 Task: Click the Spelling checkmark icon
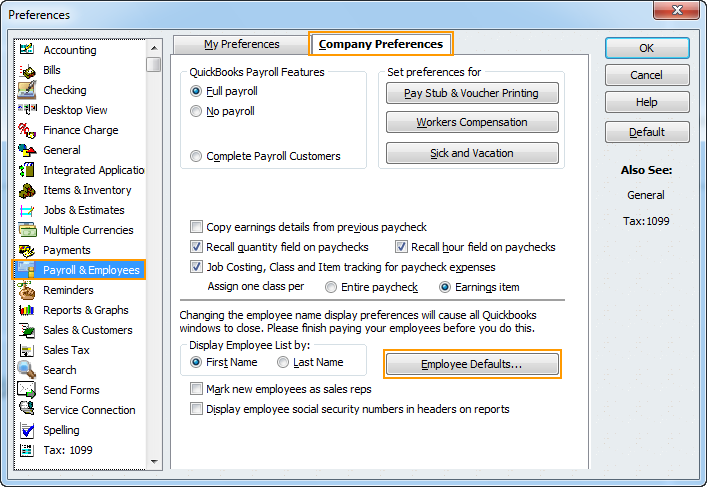(x=27, y=430)
